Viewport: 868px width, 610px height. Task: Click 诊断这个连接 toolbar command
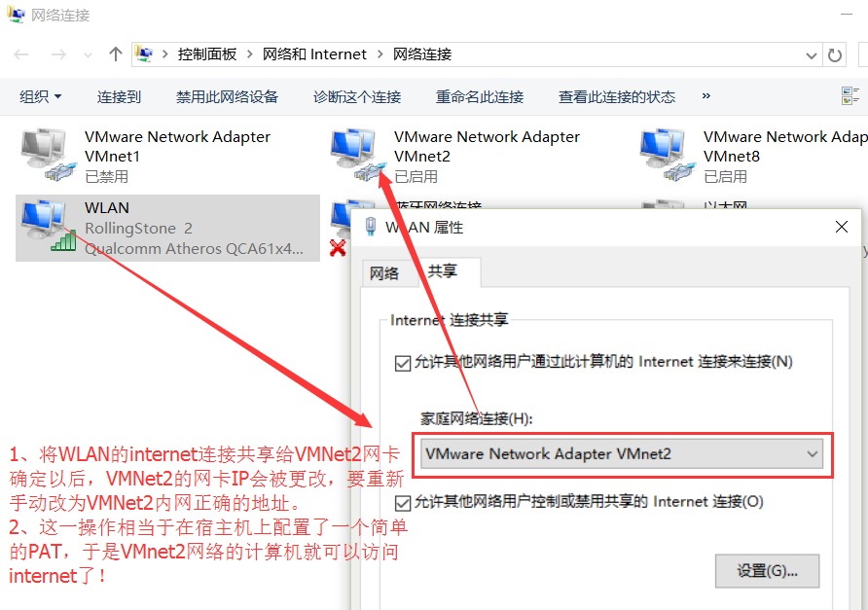click(x=357, y=97)
